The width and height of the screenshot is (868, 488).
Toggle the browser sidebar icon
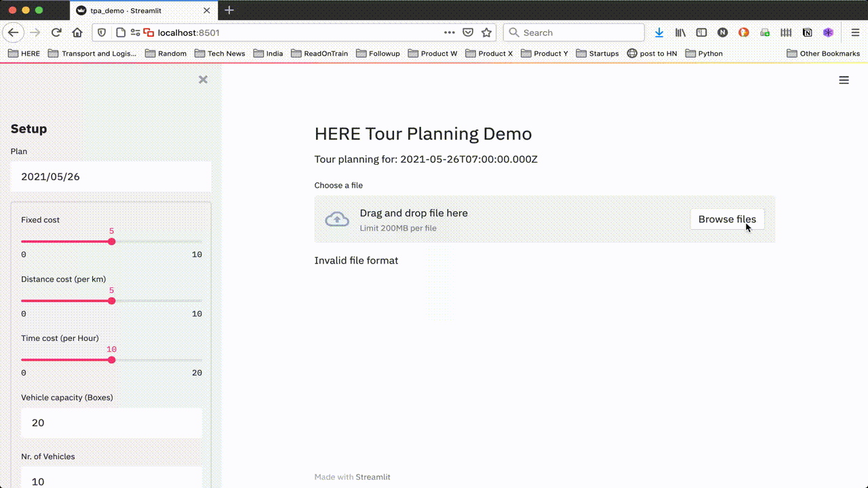click(702, 33)
